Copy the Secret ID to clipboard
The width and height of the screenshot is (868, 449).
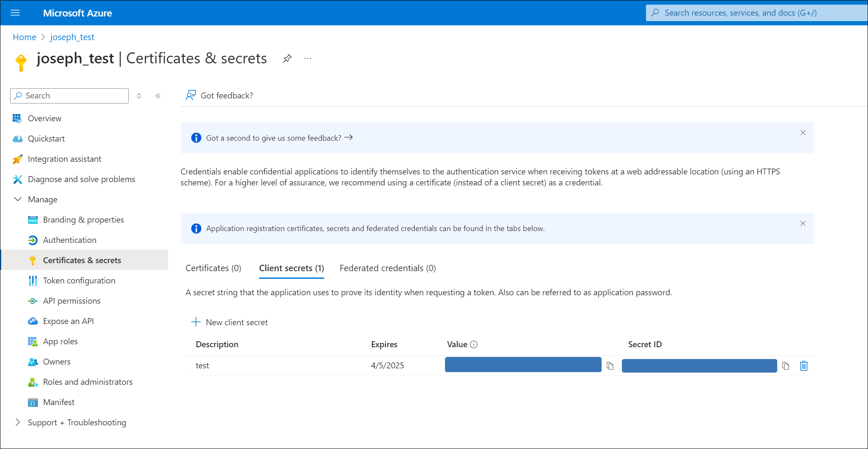pyautogui.click(x=786, y=366)
